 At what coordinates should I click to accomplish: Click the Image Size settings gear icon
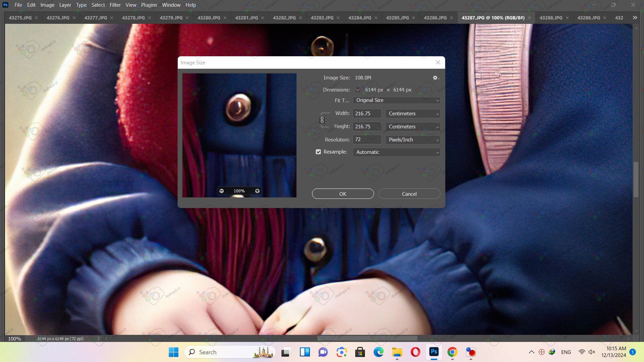coord(435,78)
